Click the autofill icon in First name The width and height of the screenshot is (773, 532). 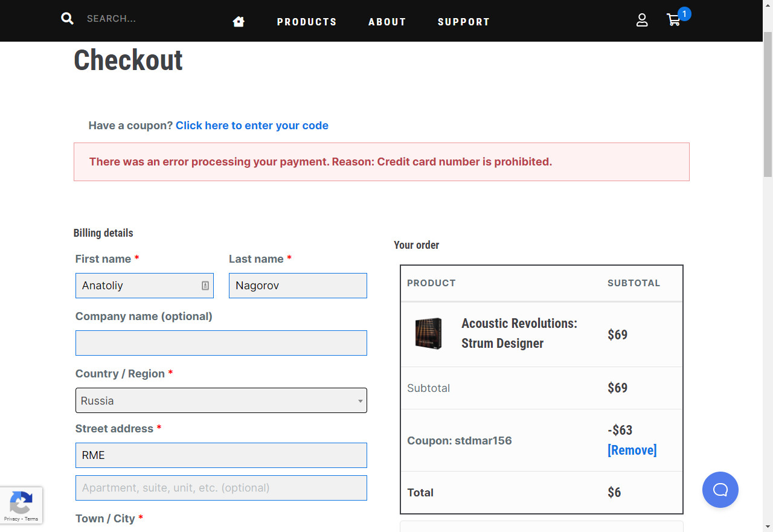[x=205, y=286]
